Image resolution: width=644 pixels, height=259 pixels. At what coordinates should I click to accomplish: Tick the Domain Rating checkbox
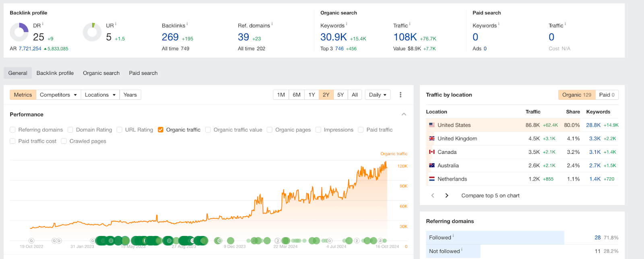[x=70, y=130]
